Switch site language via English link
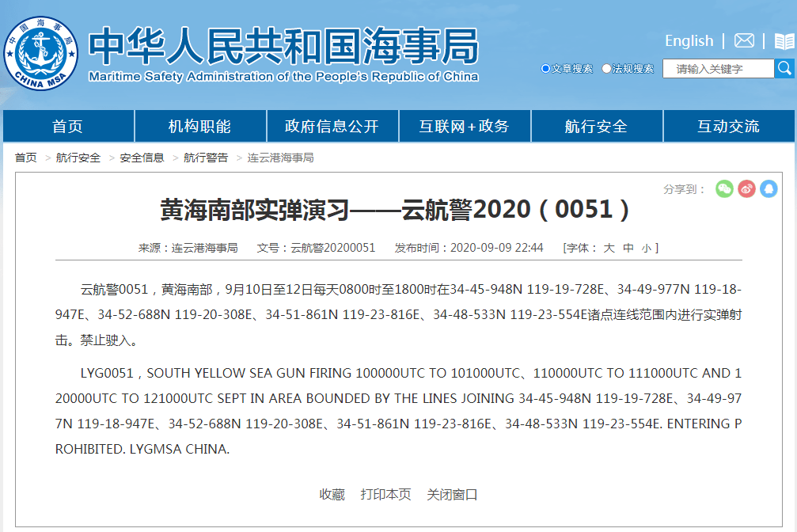Viewport: 797px width, 532px height. coord(688,40)
